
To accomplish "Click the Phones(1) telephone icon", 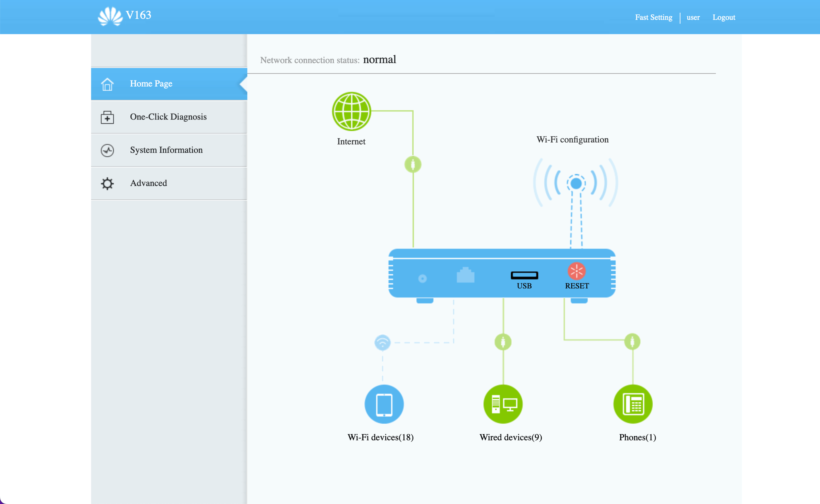I will tap(633, 404).
